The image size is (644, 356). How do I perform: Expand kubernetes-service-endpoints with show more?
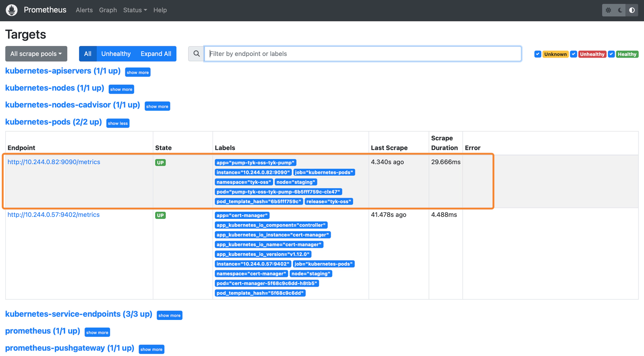coord(169,315)
